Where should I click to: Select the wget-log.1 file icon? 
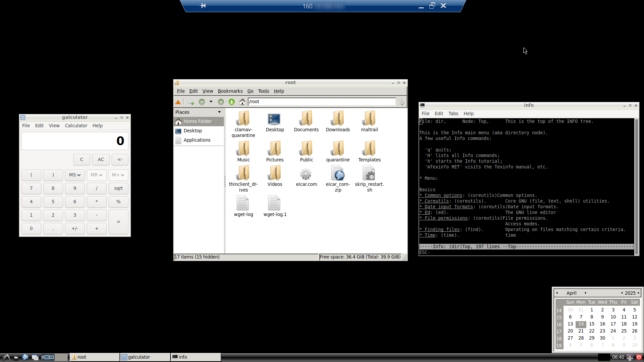click(x=274, y=203)
